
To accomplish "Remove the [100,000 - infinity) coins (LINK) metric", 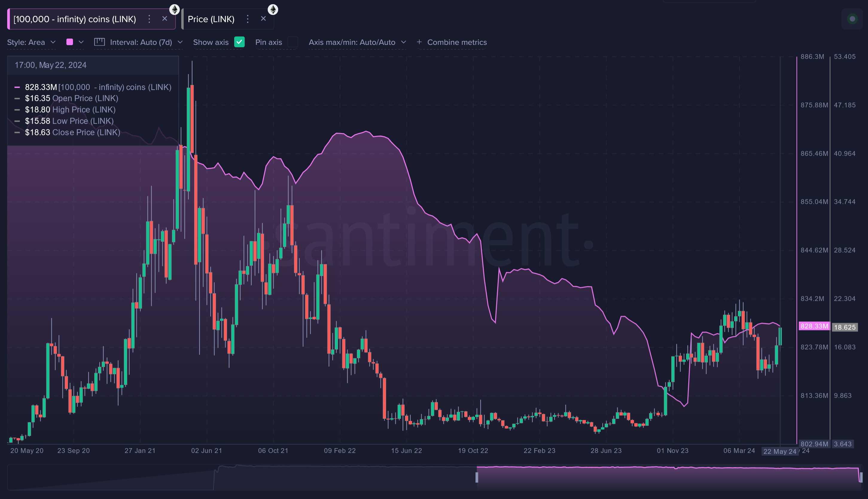I will pos(165,19).
